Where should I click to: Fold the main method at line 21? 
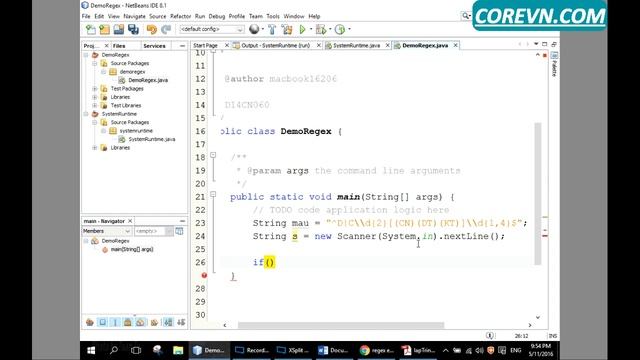[x=213, y=195]
